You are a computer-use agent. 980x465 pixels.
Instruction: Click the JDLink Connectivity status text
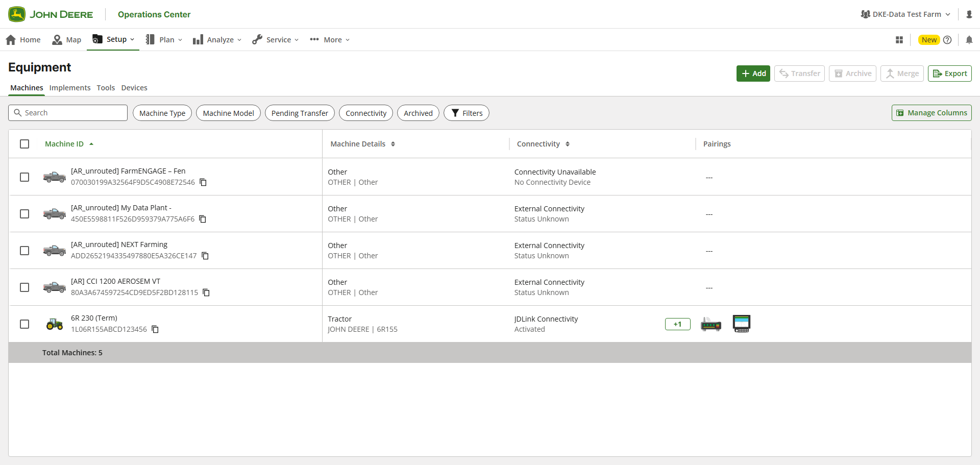[x=546, y=319]
